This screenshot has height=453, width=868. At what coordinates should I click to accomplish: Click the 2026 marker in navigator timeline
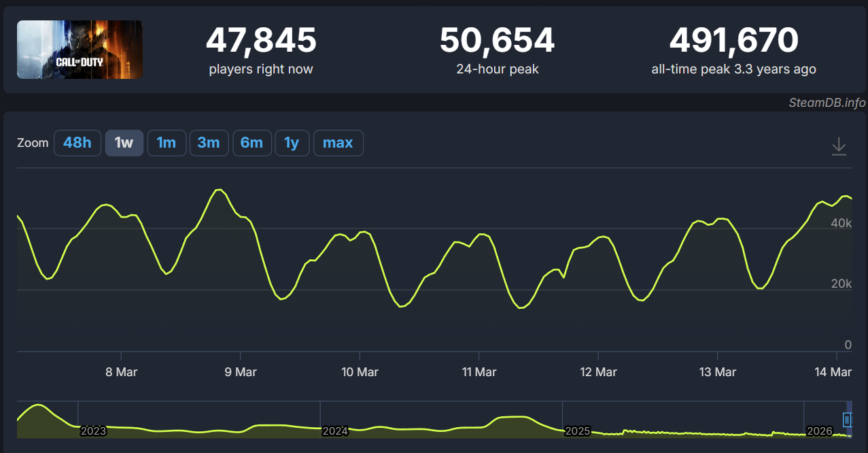tap(819, 431)
